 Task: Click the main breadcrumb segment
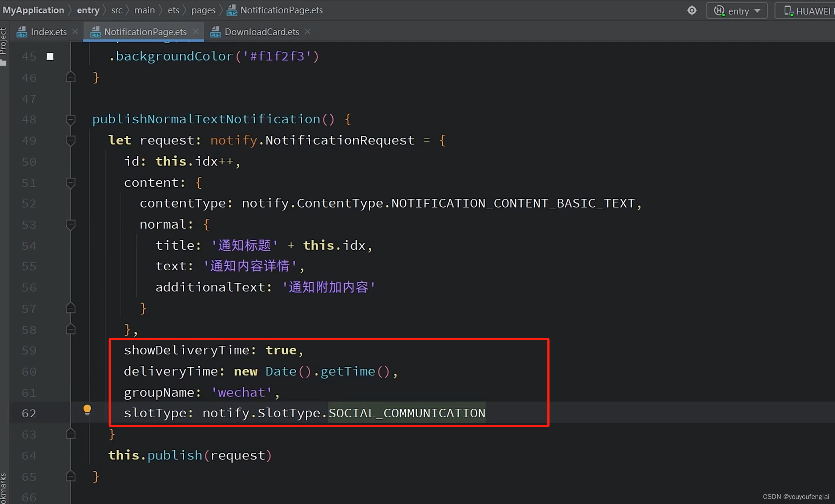[x=145, y=10]
